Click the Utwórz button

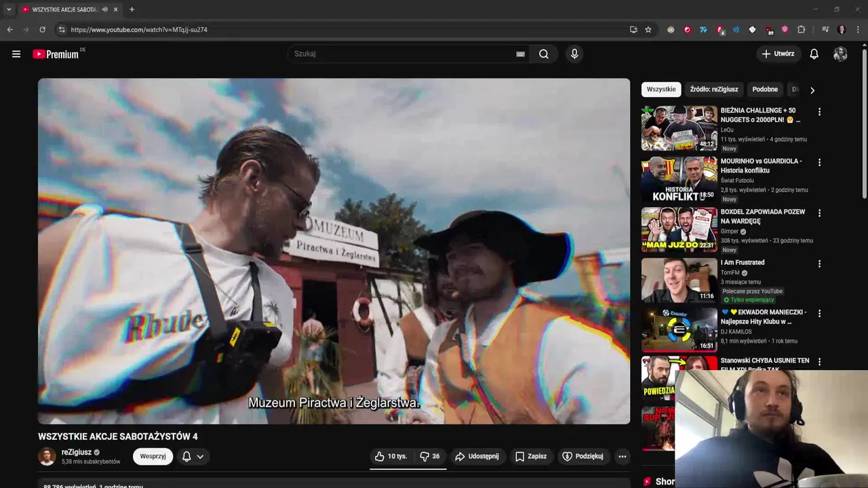[x=778, y=54]
